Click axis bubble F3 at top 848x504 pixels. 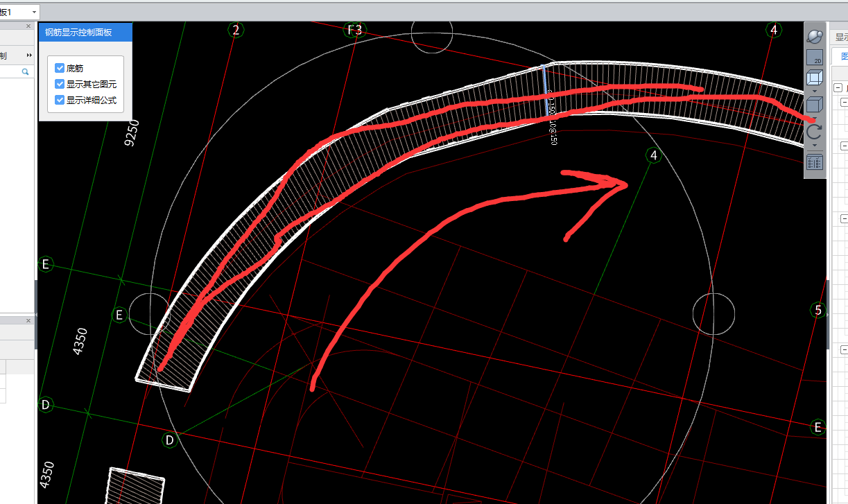click(354, 29)
